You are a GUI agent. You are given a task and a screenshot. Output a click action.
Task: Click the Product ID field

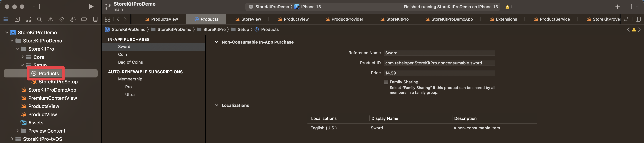click(440, 63)
